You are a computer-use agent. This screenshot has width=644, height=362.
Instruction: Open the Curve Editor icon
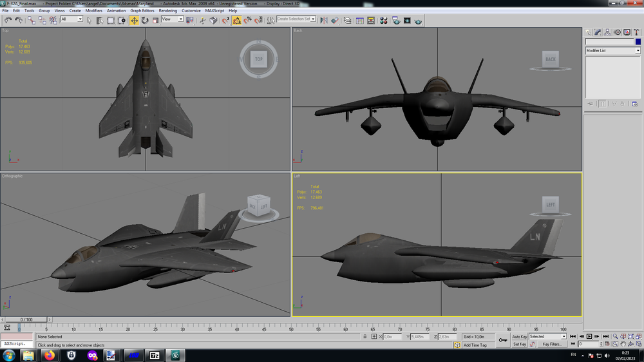(x=360, y=20)
